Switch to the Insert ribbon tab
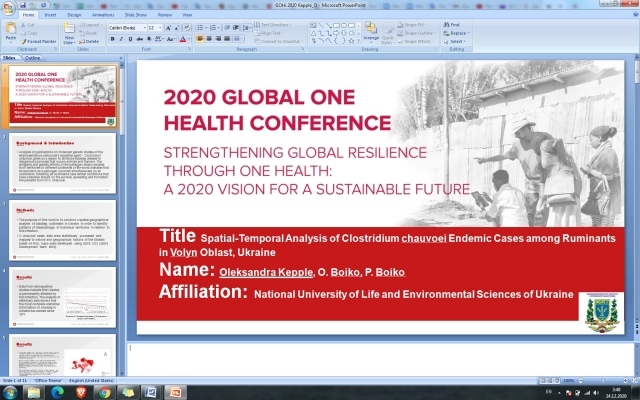The image size is (640, 400). click(51, 16)
